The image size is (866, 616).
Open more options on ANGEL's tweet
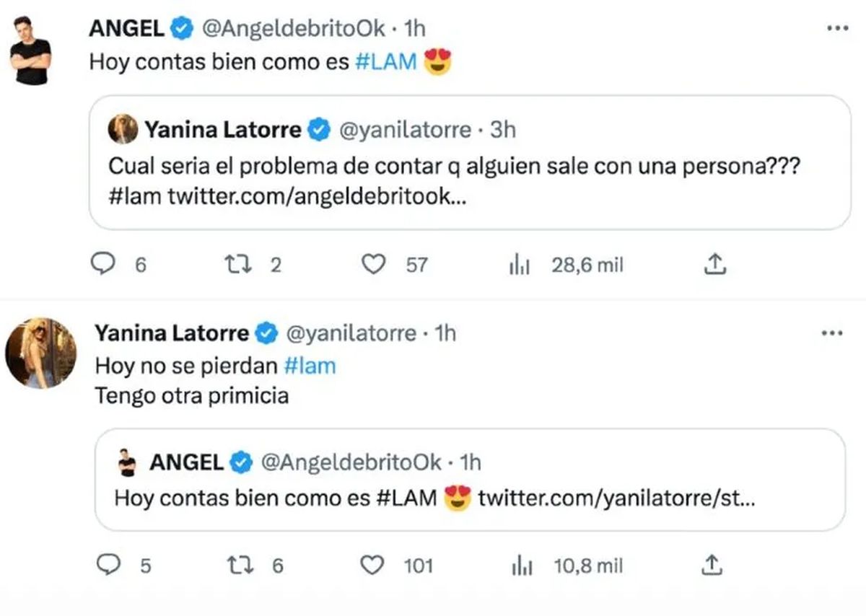point(836,28)
